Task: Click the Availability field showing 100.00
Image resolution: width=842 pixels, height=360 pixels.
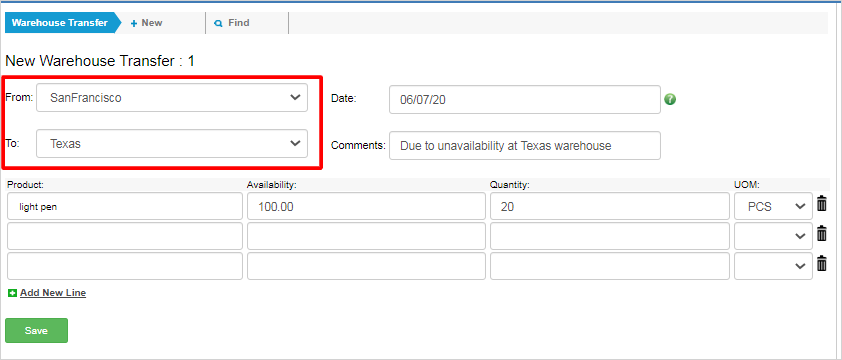Action: tap(366, 206)
